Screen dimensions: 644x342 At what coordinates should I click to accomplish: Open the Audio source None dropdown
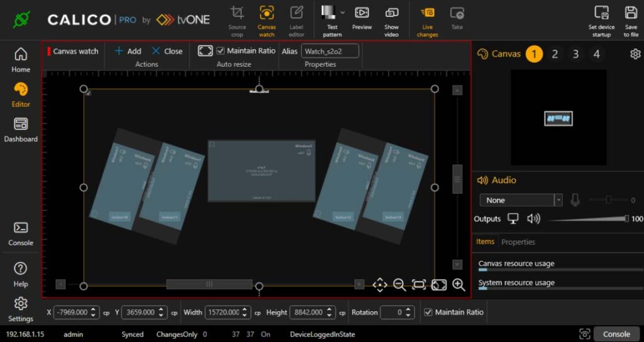pos(520,200)
